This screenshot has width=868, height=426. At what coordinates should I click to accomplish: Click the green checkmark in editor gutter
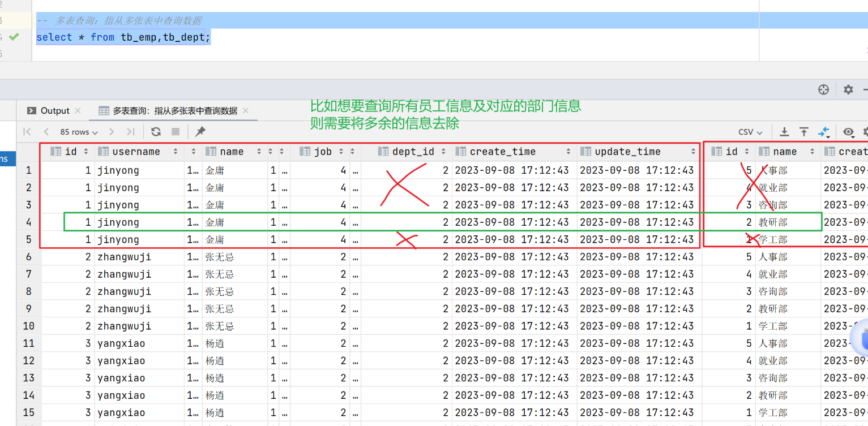[x=14, y=37]
